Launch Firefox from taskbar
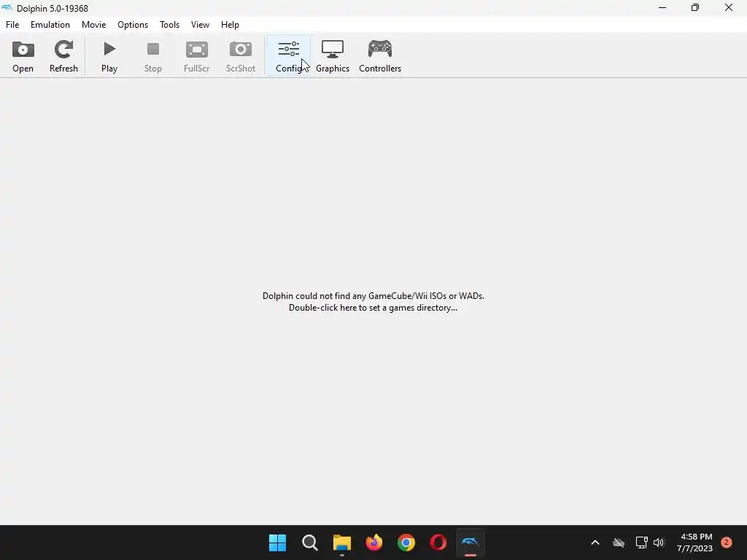This screenshot has height=560, width=747. (x=374, y=542)
